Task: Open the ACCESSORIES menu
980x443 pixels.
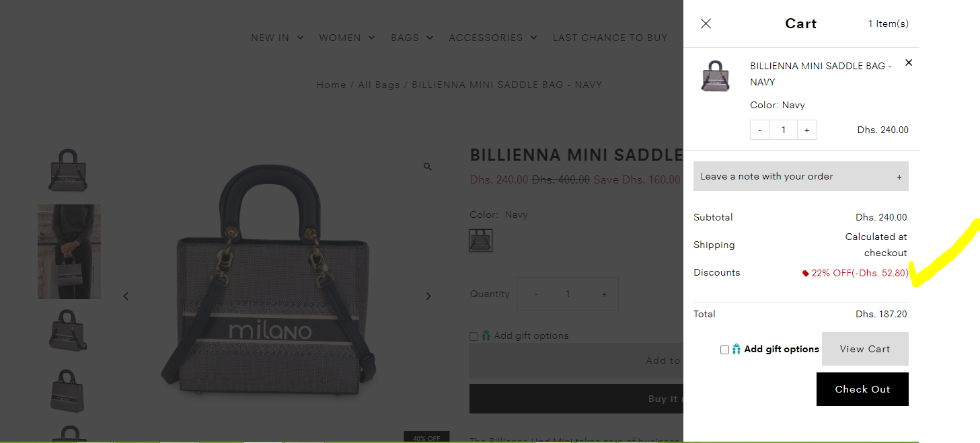Action: [x=492, y=38]
